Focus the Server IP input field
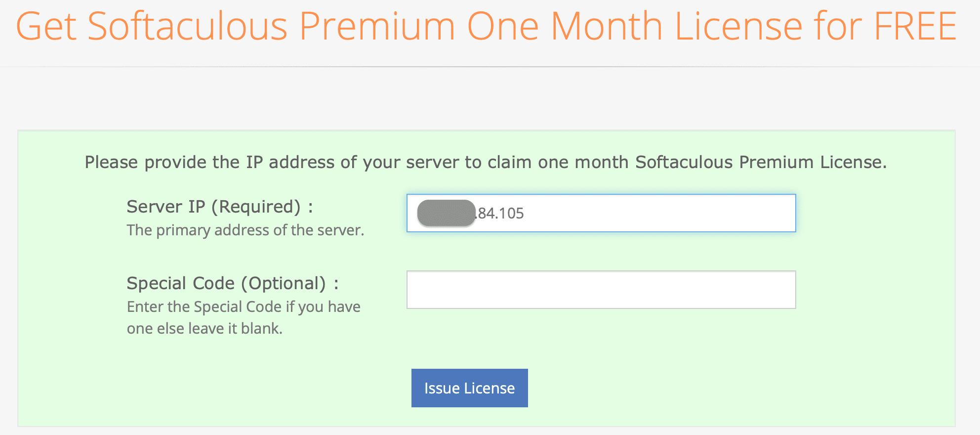Viewport: 980px width, 435px height. pos(601,213)
